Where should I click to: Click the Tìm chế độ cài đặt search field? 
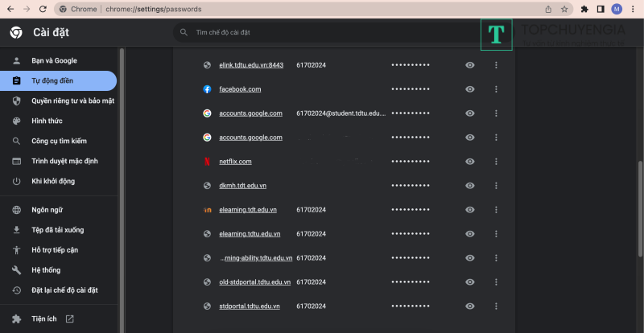point(322,32)
